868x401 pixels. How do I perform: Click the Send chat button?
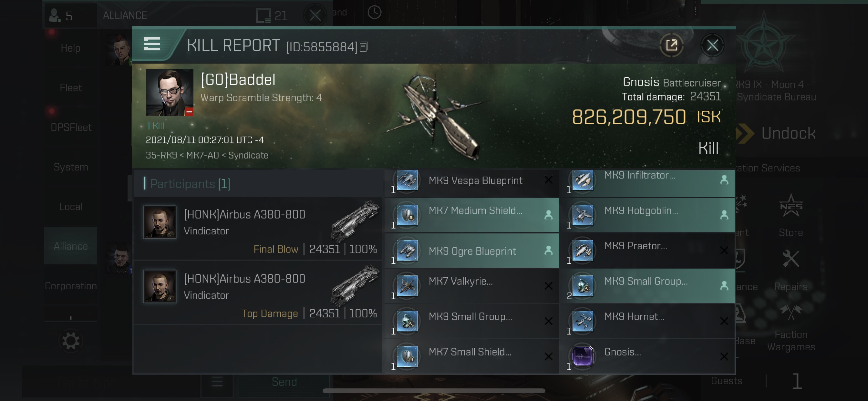(284, 382)
